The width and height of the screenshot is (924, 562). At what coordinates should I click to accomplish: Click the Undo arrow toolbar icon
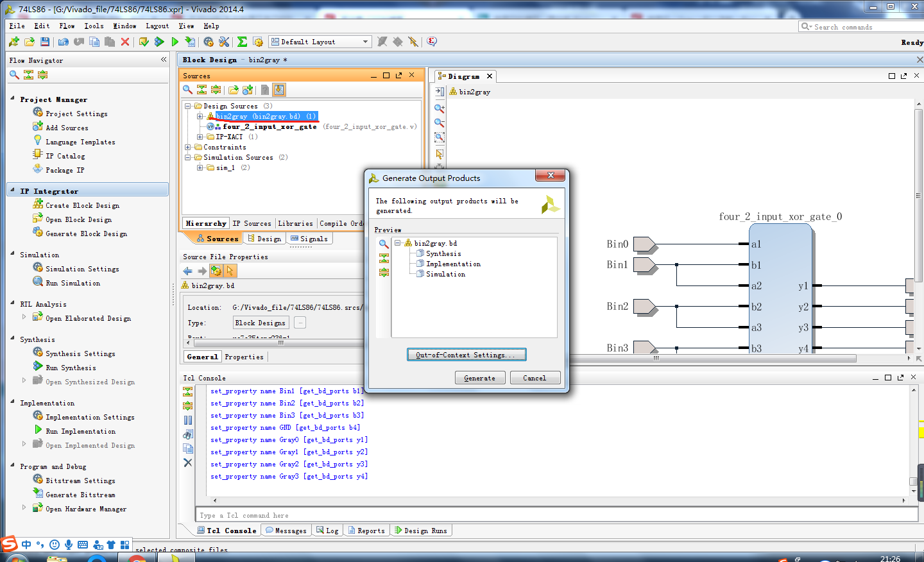[x=64, y=42]
